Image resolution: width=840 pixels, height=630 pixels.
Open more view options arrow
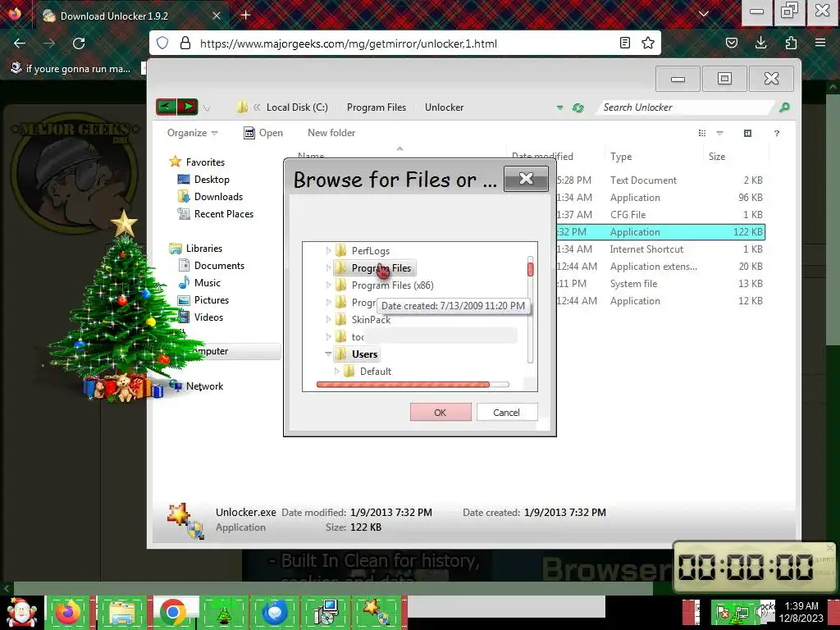click(x=719, y=133)
